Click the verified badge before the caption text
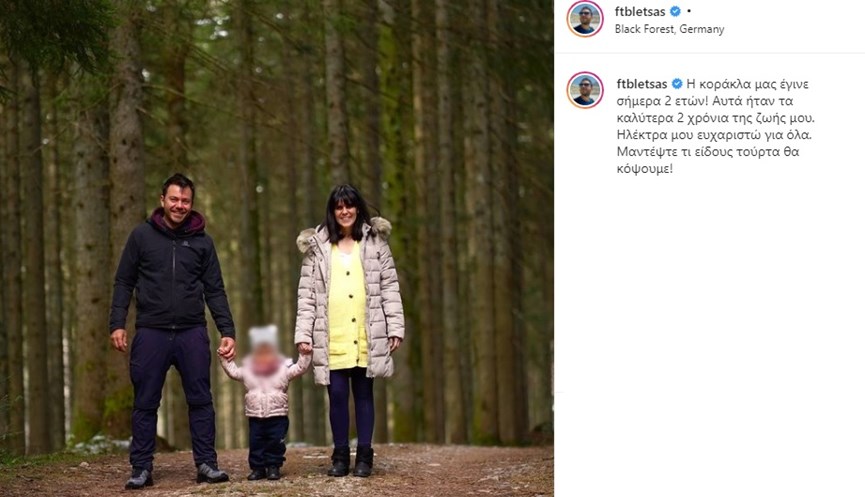This screenshot has height=497, width=865. tap(677, 84)
